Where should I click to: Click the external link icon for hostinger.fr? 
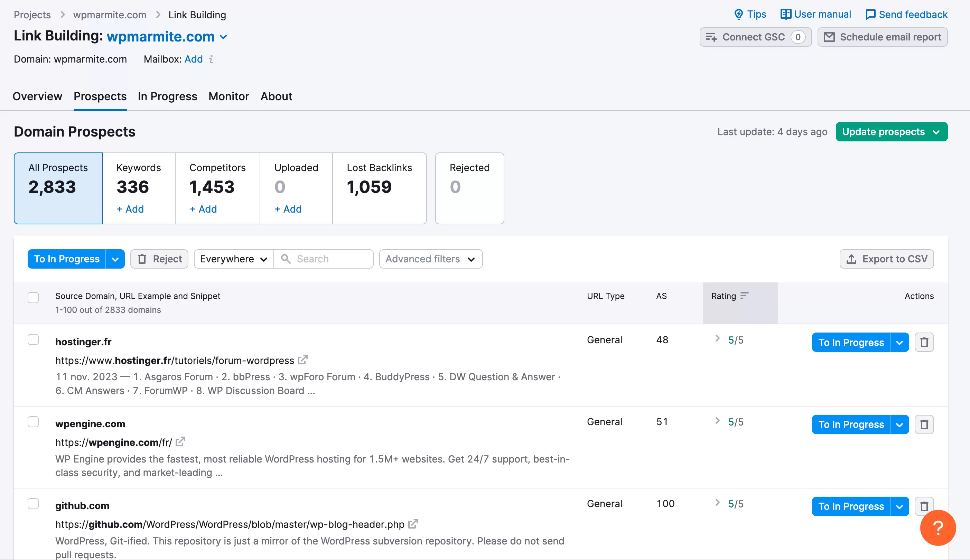pos(303,360)
